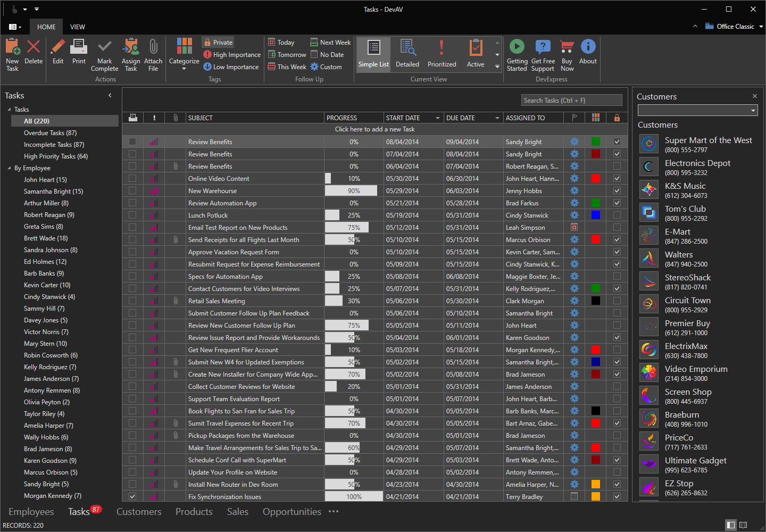Open the Employees module at the bottom

(x=31, y=511)
